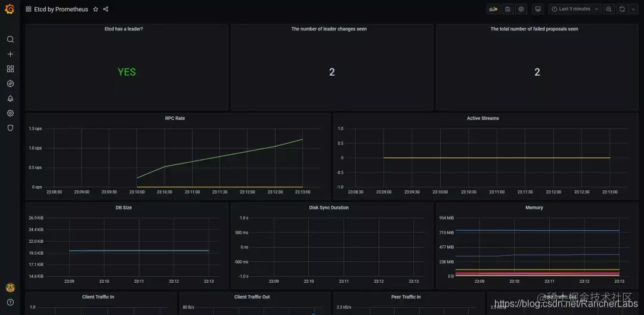
Task: Star the Etcd by Prometheus dashboard
Action: click(95, 9)
